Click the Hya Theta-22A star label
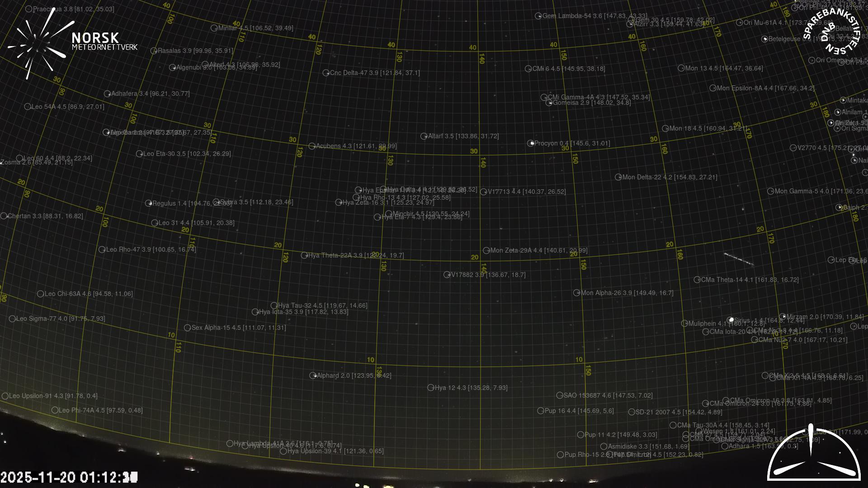Screen dimensions: 868x488 (x=356, y=255)
